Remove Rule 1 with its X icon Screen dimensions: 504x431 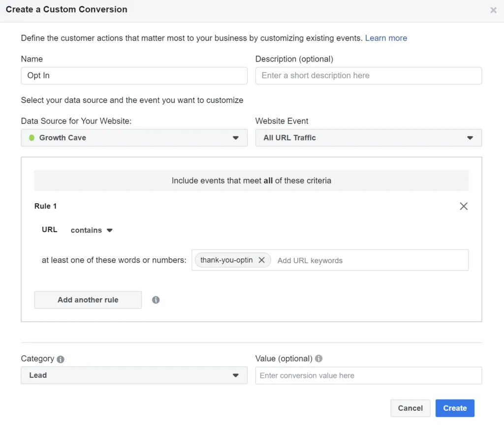[464, 206]
